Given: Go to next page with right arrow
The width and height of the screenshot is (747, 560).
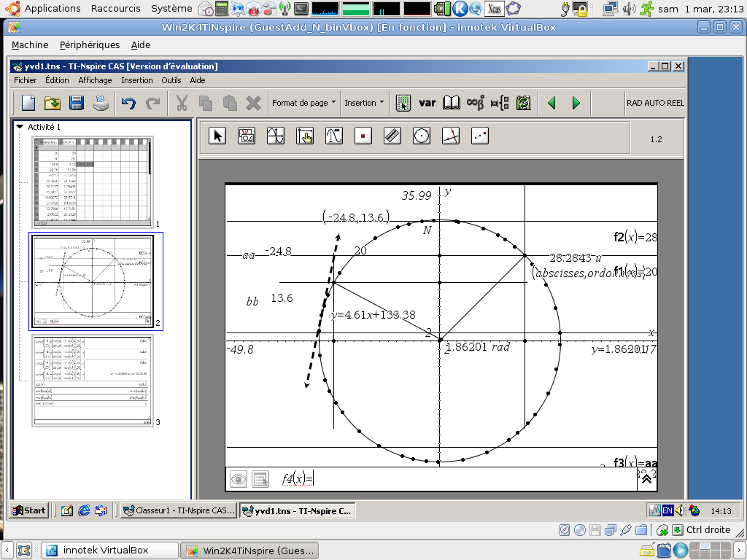Looking at the screenshot, I should (576, 103).
